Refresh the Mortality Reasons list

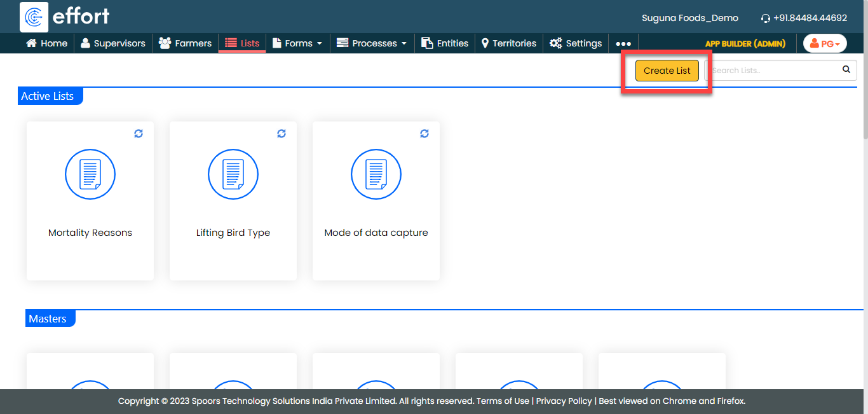click(x=139, y=134)
